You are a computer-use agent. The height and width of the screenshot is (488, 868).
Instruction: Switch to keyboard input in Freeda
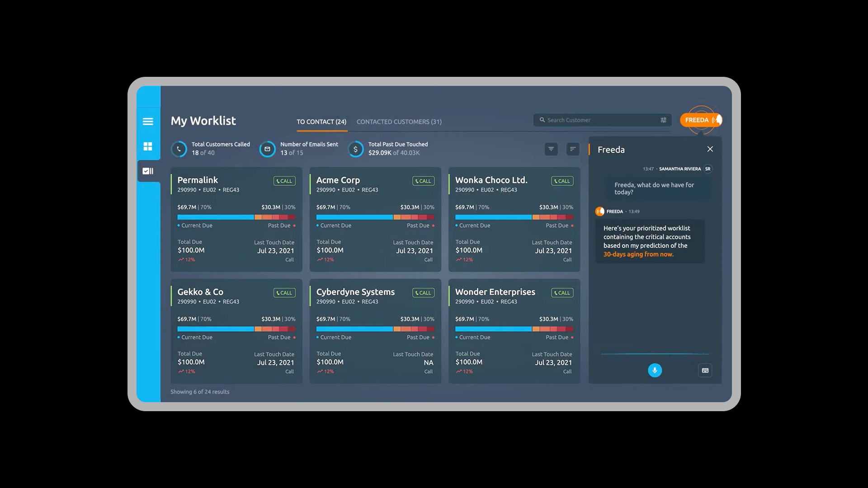(x=705, y=371)
